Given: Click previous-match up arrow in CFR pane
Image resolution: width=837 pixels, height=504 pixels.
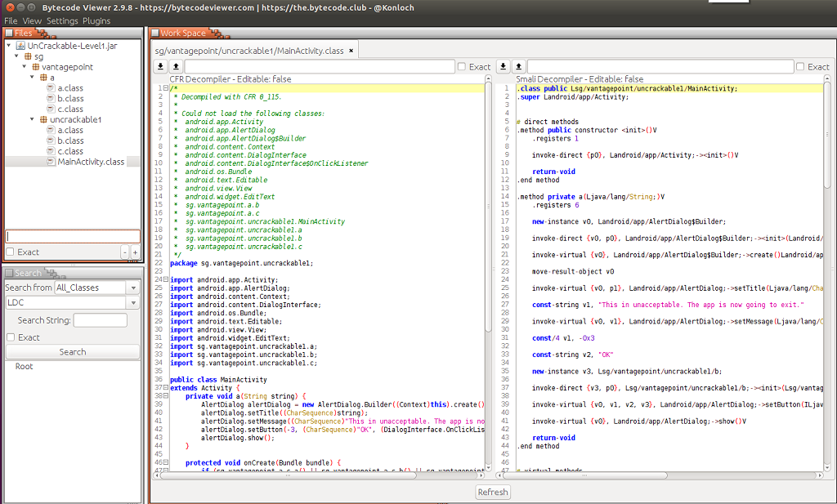Looking at the screenshot, I should click(x=175, y=66).
